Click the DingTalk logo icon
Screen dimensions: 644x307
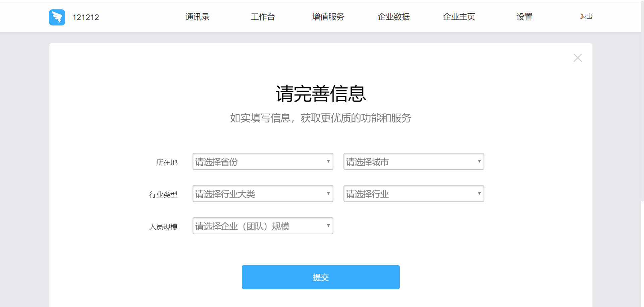point(57,17)
